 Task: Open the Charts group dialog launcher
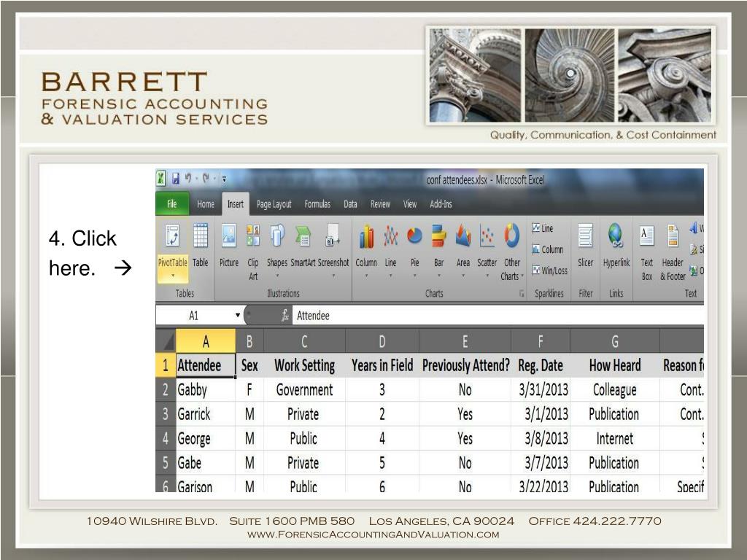[522, 295]
